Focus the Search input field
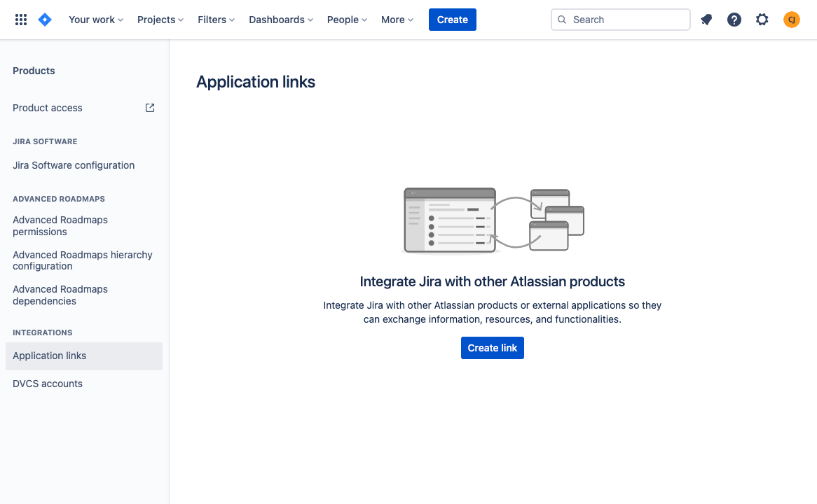 (x=621, y=20)
